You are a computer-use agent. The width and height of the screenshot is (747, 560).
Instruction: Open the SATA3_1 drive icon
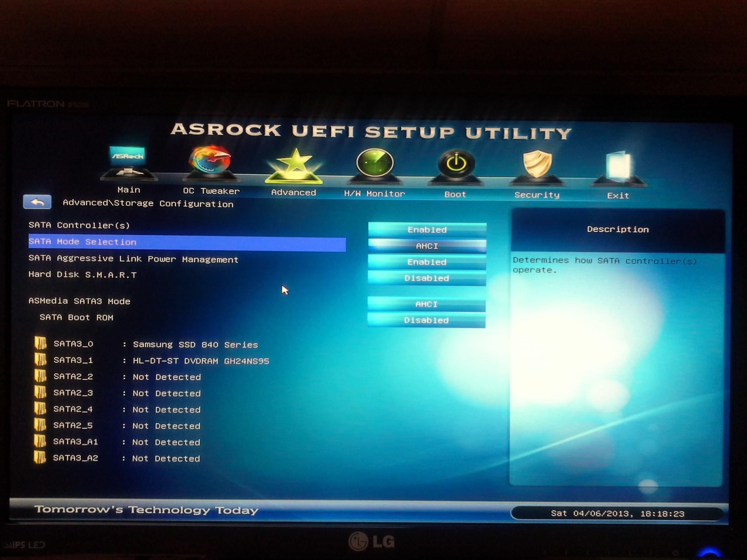click(x=41, y=359)
